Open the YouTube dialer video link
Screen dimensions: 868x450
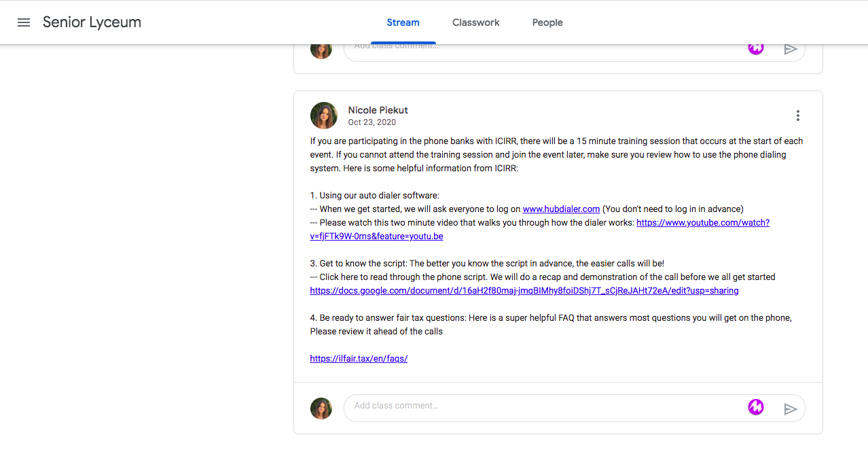(702, 222)
